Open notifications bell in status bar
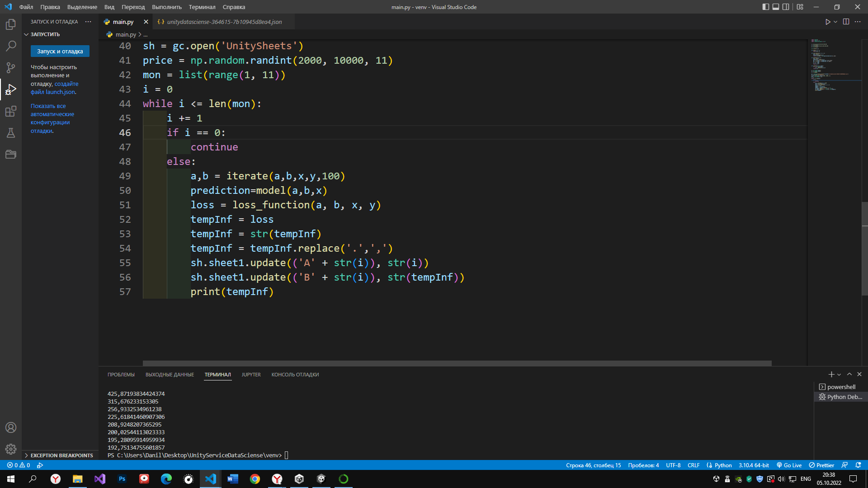Screen dimensions: 868x488 (x=858, y=465)
